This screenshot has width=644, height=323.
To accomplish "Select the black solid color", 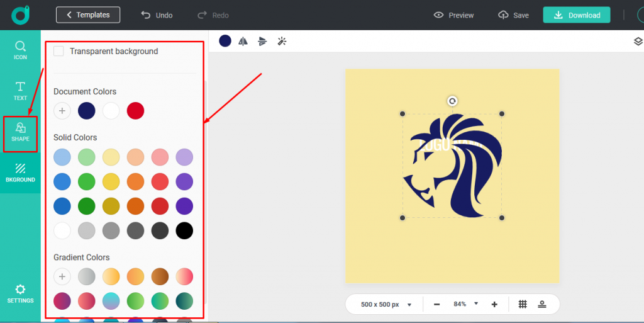I will point(184,231).
